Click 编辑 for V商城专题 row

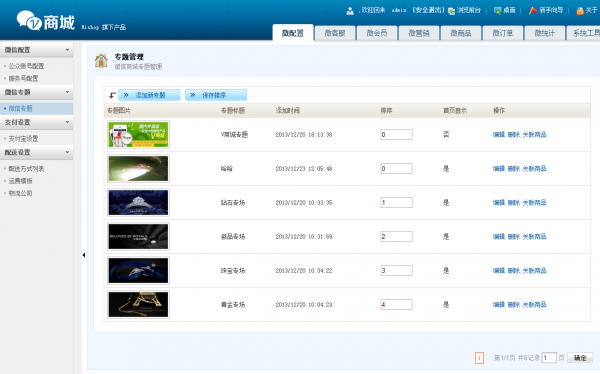coord(499,134)
